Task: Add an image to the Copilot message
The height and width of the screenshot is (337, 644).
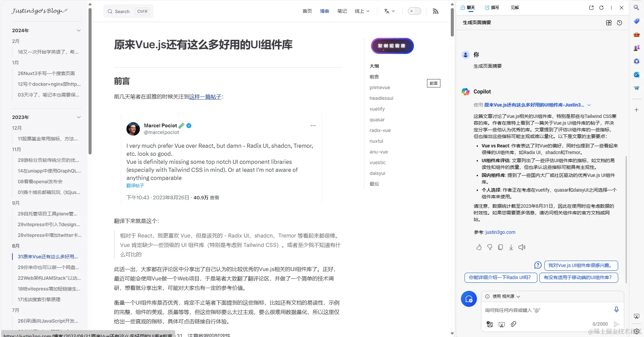Action: pos(490,324)
